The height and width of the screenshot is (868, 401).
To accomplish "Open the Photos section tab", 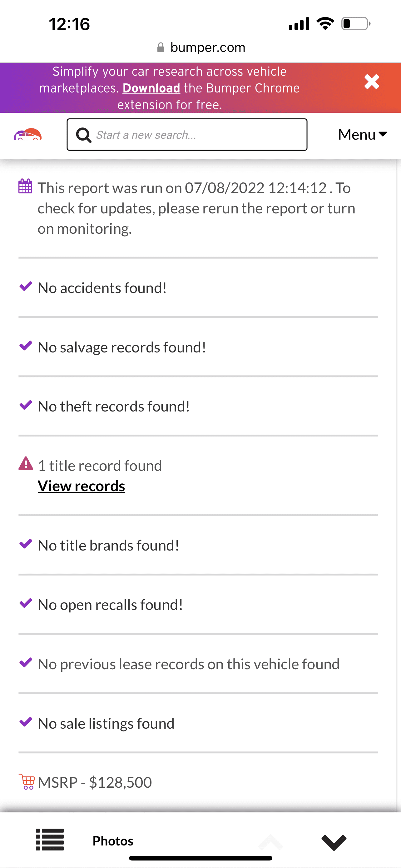I will (x=113, y=841).
